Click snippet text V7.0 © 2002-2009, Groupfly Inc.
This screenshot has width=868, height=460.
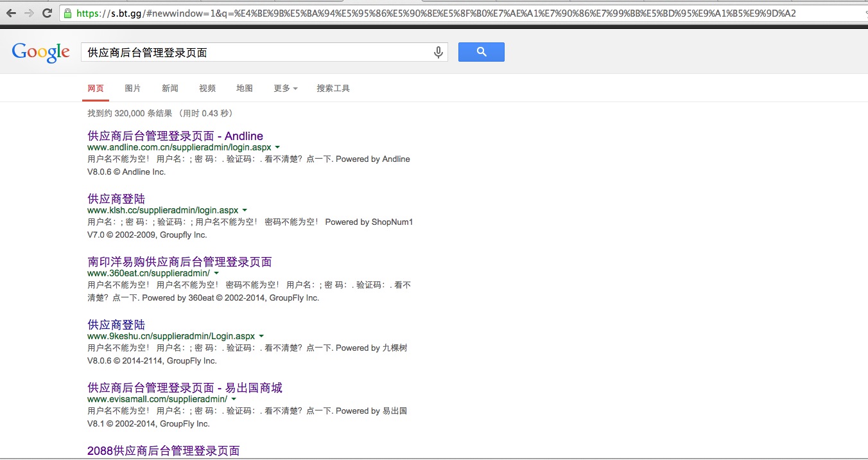(x=147, y=235)
